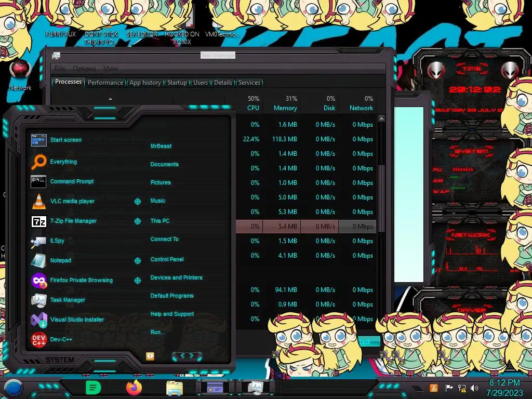This screenshot has height=399, width=532.
Task: Expand Notepad jump list arrow
Action: pos(137,261)
